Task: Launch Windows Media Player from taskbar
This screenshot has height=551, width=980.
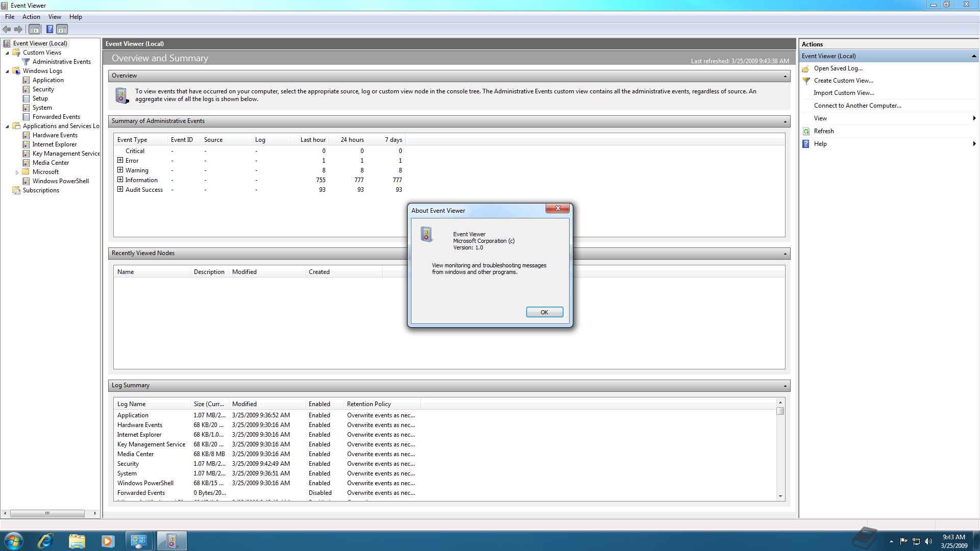Action: click(108, 541)
